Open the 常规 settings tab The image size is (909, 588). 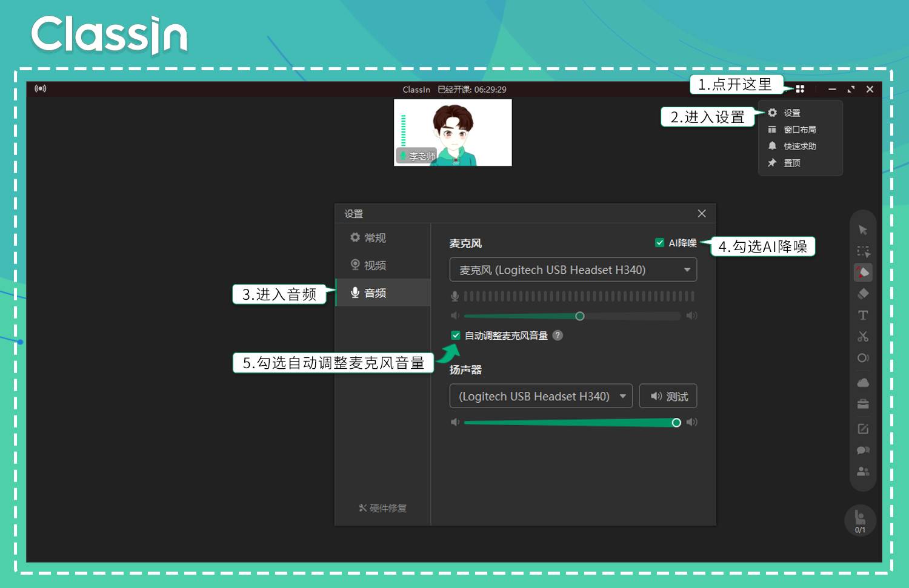[382, 238]
